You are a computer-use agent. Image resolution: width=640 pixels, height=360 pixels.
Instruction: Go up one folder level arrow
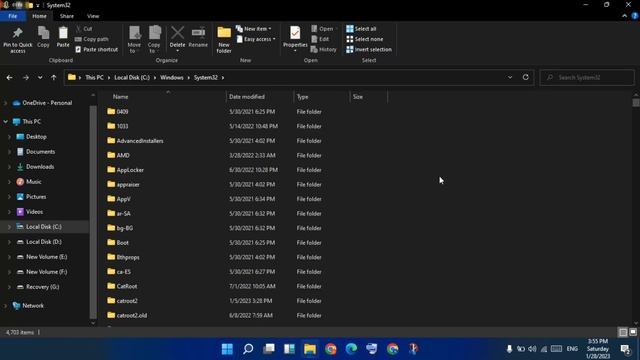click(x=53, y=77)
